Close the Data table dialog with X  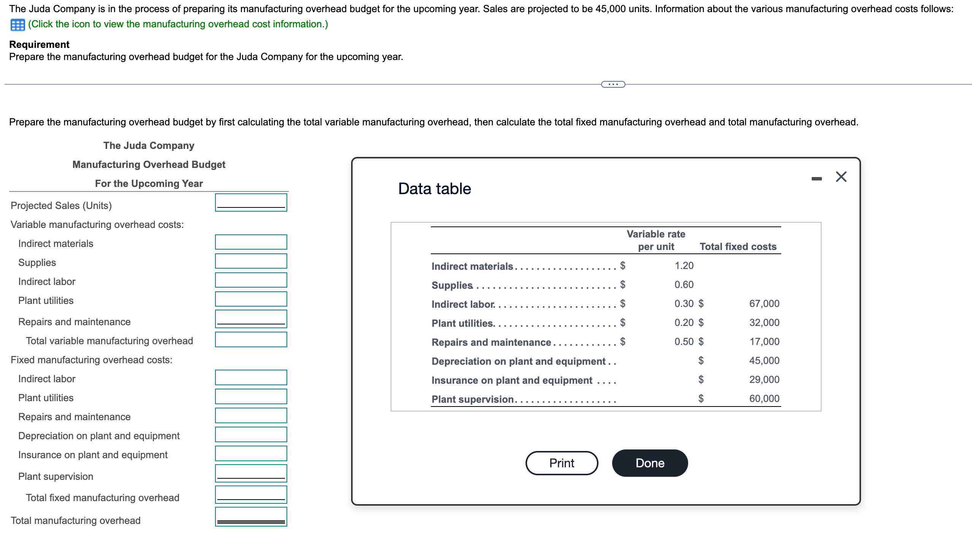click(841, 177)
